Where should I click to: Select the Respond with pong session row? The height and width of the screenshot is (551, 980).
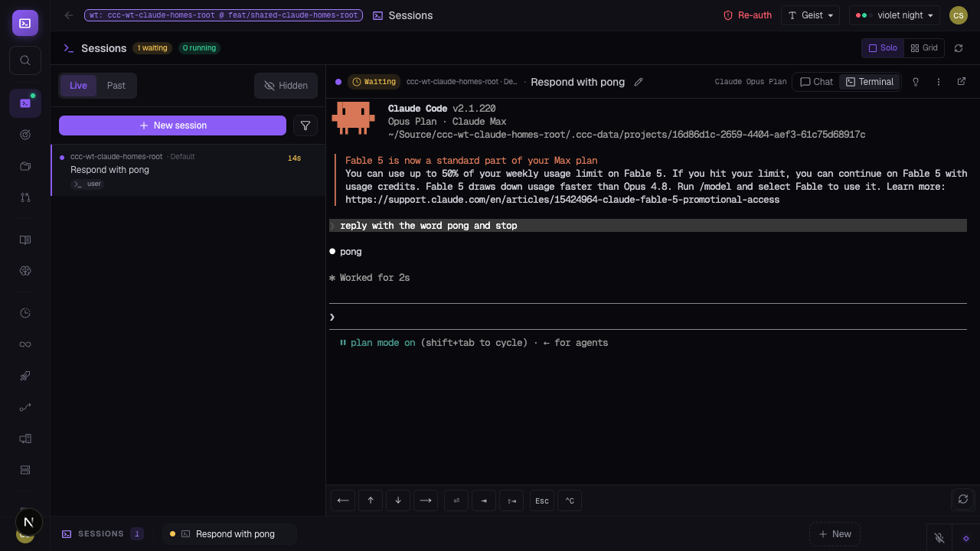188,170
